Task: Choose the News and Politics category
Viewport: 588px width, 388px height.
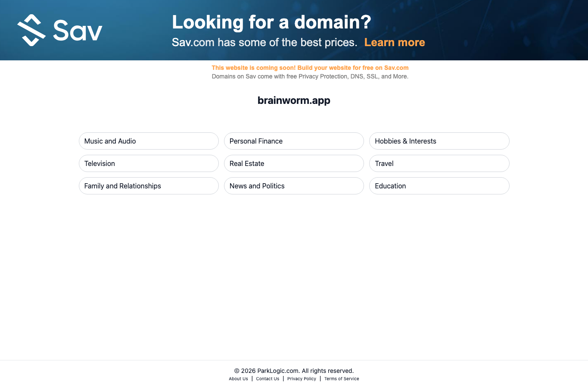Action: [294, 186]
